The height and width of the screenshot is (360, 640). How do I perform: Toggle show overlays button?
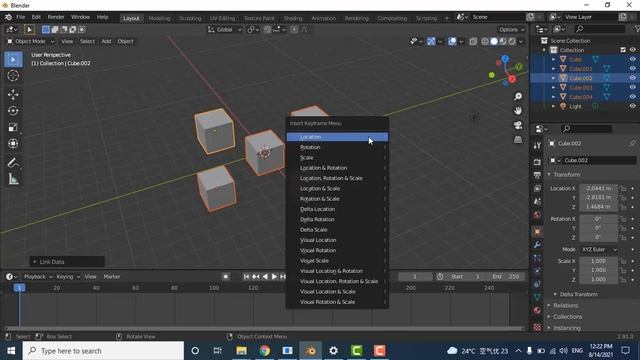click(x=452, y=41)
